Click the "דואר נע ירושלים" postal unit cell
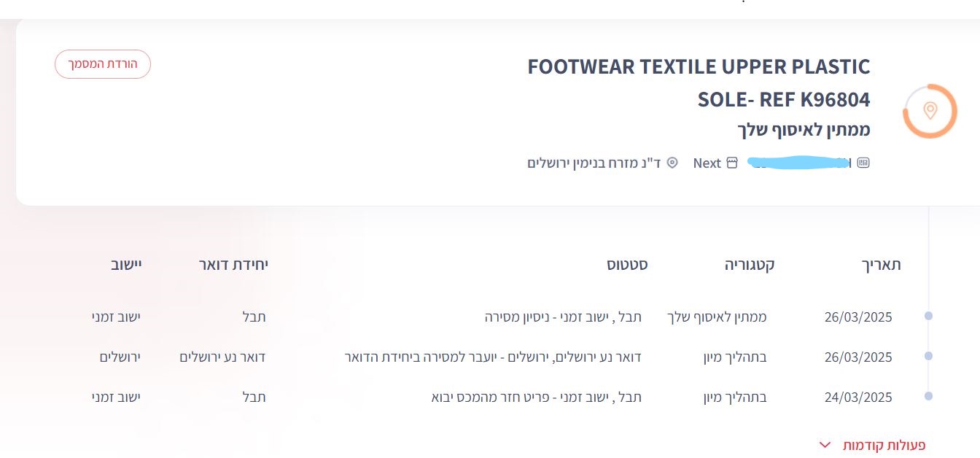The width and height of the screenshot is (980, 458). point(222,357)
